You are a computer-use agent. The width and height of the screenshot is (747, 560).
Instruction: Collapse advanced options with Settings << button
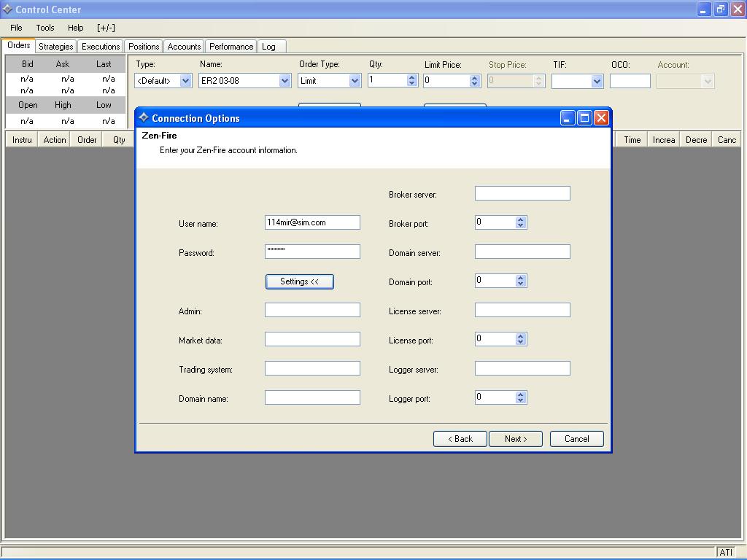click(x=299, y=281)
